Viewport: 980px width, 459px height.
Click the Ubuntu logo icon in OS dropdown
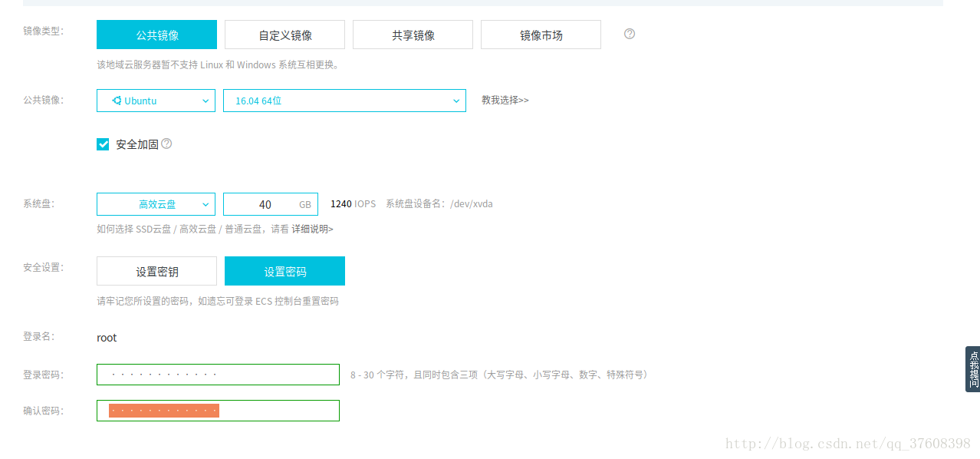point(117,101)
